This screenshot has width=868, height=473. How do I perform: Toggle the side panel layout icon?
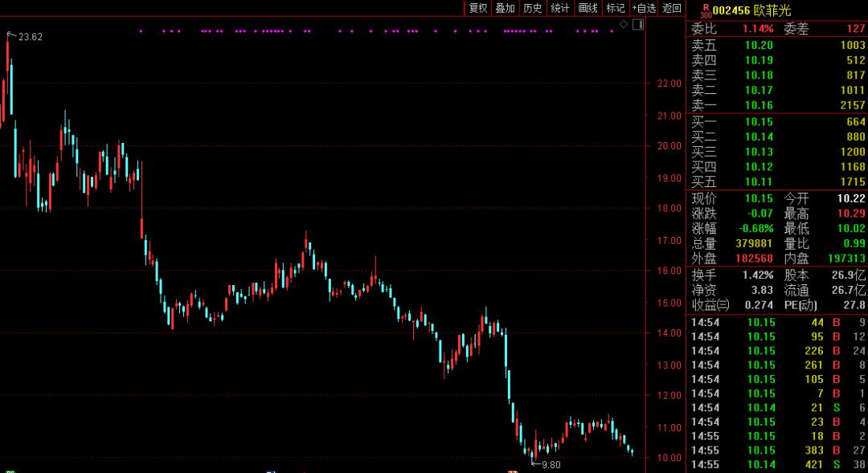(637, 24)
